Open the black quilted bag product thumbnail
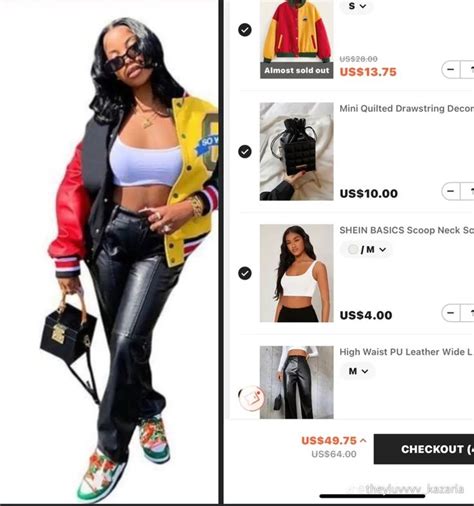This screenshot has width=474, height=506. (297, 151)
